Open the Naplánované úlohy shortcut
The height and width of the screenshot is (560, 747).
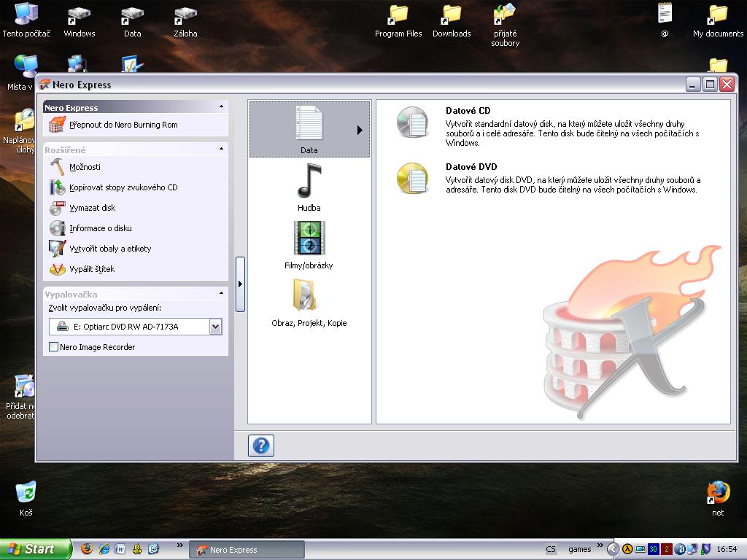(19, 131)
